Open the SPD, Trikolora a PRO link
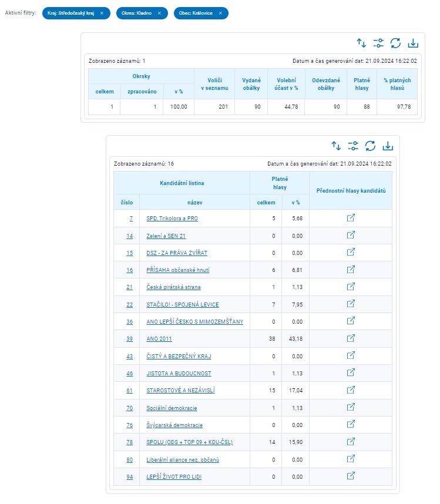440x504 pixels. tap(172, 219)
